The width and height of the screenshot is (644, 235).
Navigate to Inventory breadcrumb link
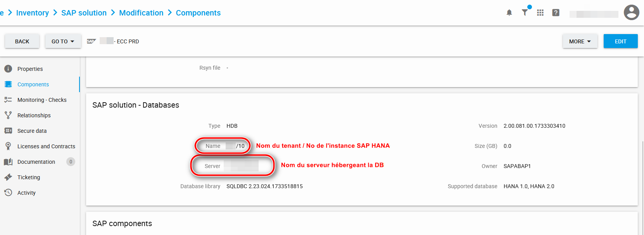(x=33, y=13)
